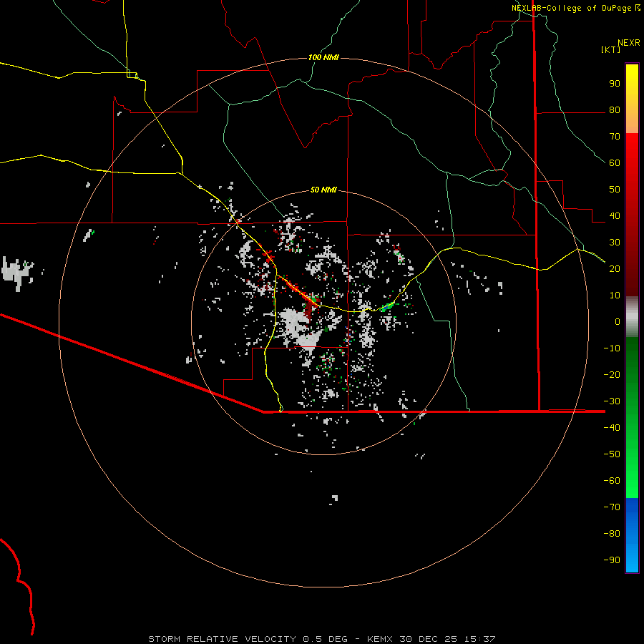This screenshot has width=644, height=644.
Task: Click the 0 knots scale value
Action: pos(618,322)
